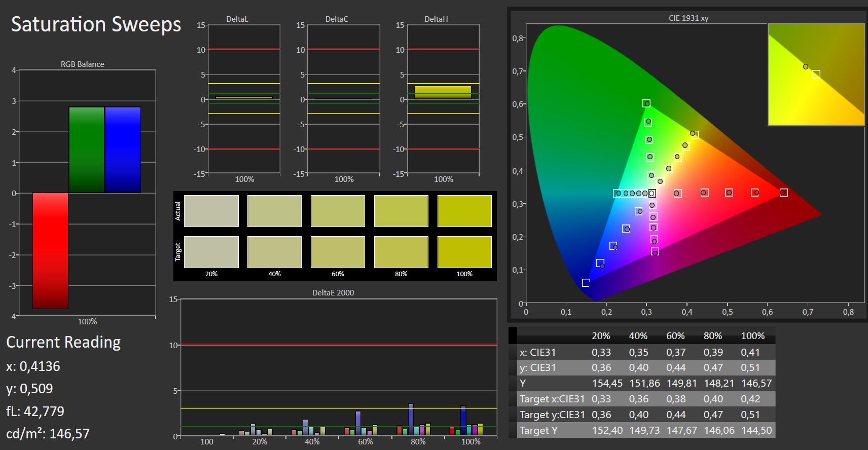Click the tall blue 80% bar in DeltaE chart

411,419
